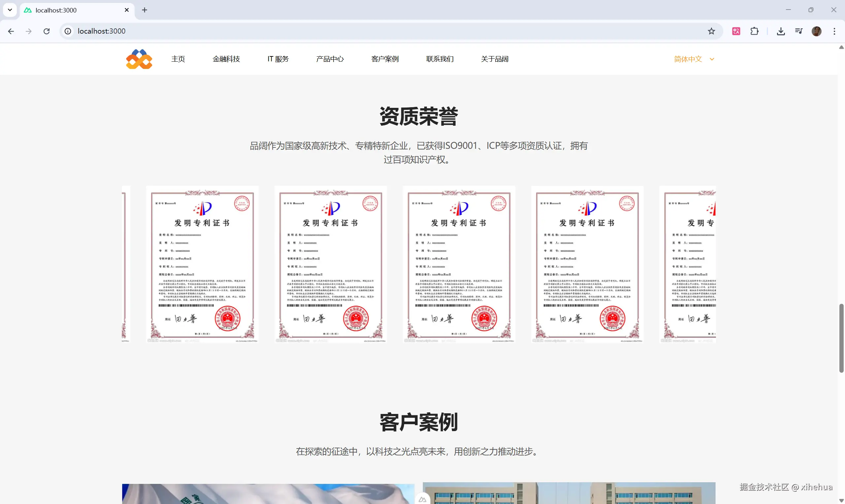Select the first full patent certificate image
The height and width of the screenshot is (504, 845).
(x=202, y=264)
